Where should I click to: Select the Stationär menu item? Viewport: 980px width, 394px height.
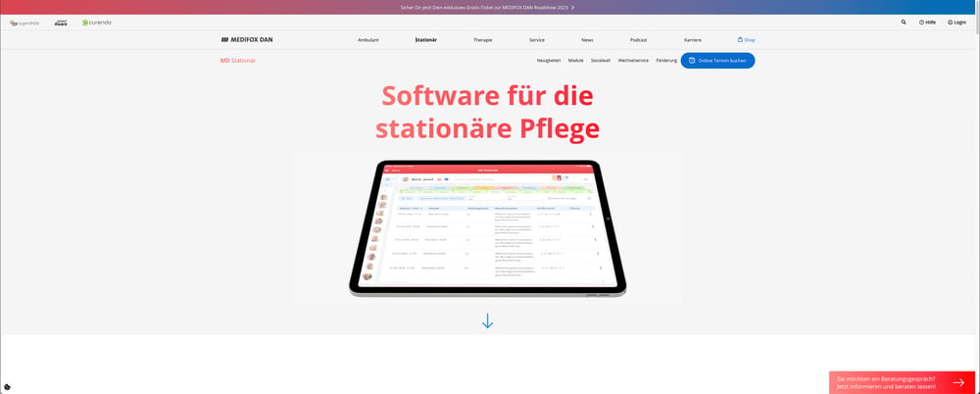(x=426, y=39)
